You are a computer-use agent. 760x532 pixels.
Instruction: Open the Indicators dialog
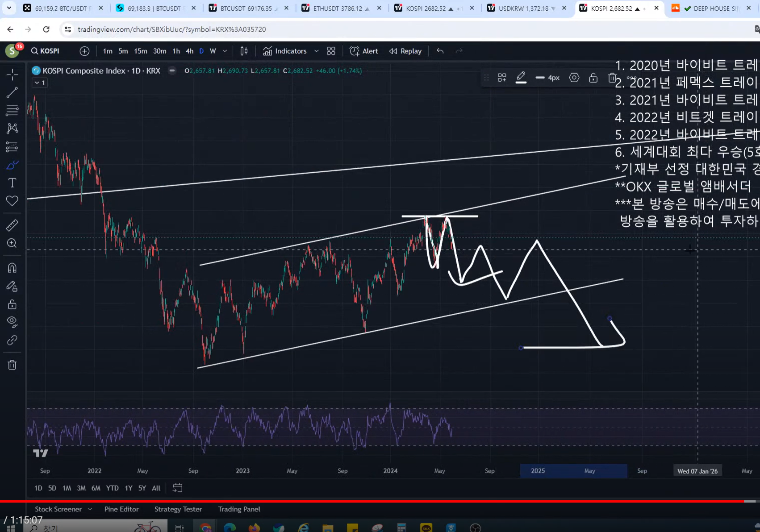(x=285, y=51)
